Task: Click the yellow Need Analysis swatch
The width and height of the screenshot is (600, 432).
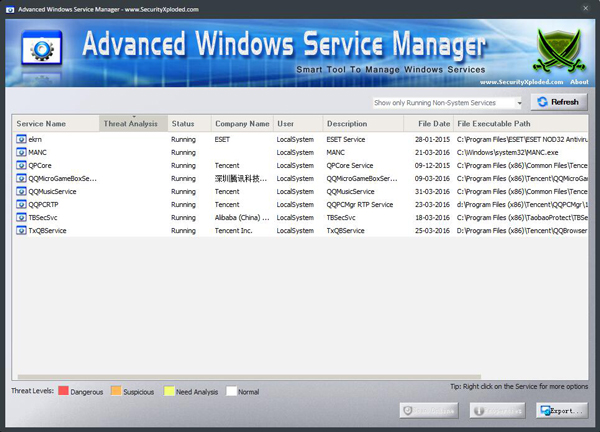Action: pos(169,391)
